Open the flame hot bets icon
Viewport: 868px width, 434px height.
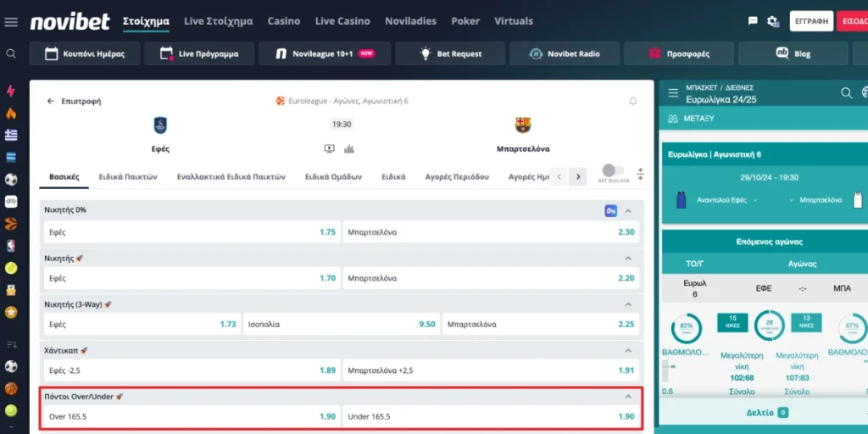pos(10,113)
